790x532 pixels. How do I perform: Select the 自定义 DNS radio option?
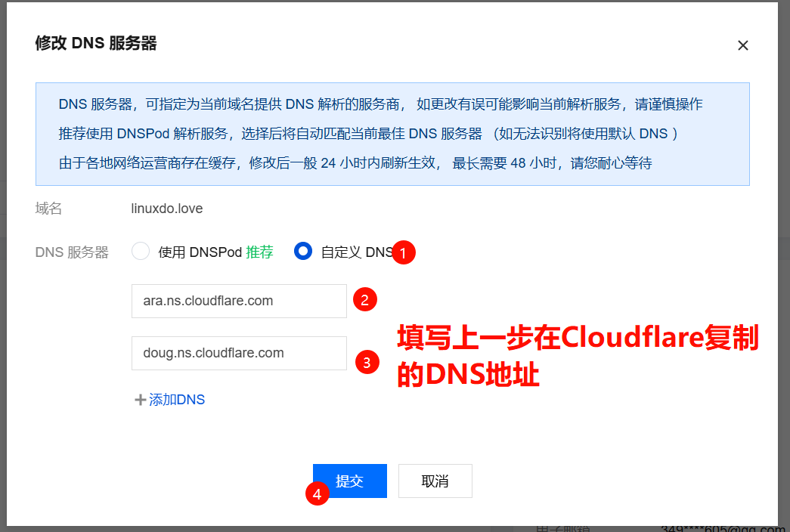tap(303, 251)
